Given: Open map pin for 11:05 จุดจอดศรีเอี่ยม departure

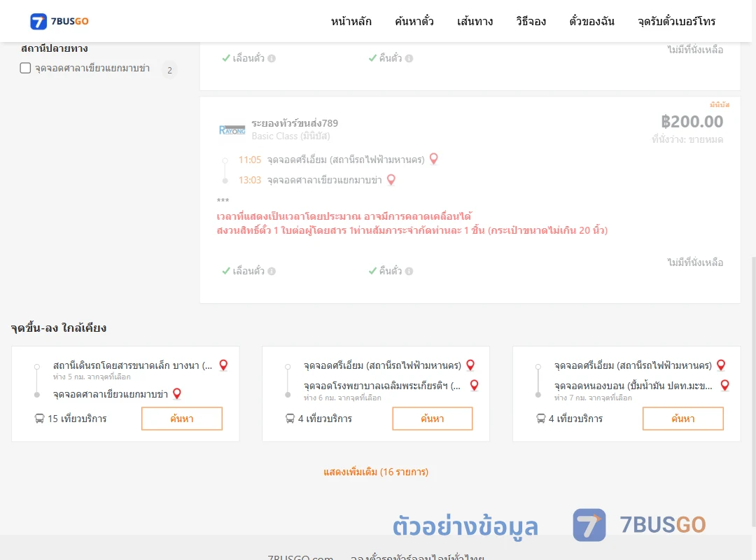Looking at the screenshot, I should coord(433,159).
